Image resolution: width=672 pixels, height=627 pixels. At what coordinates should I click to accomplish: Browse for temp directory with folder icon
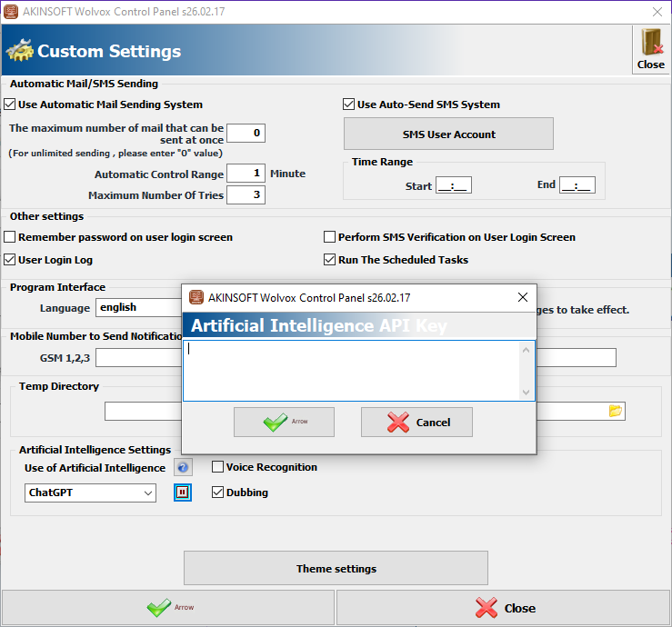click(616, 411)
